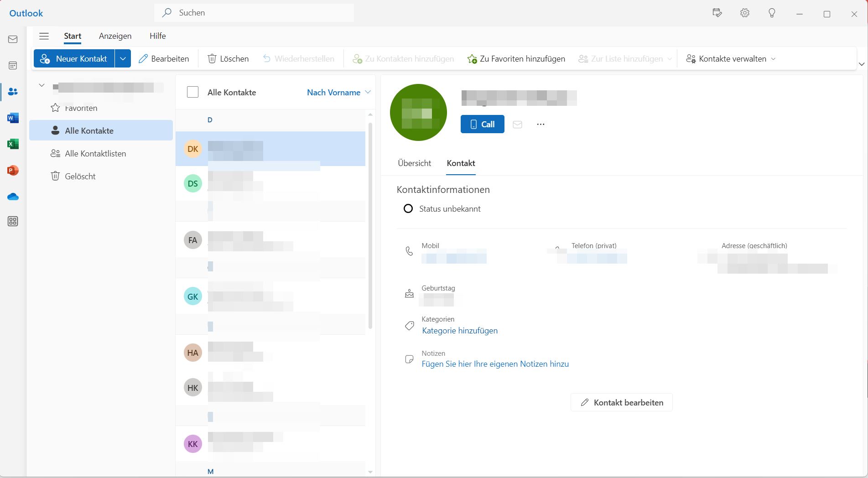
Task: Click the Kategorie hinzufügen link
Action: (460, 331)
